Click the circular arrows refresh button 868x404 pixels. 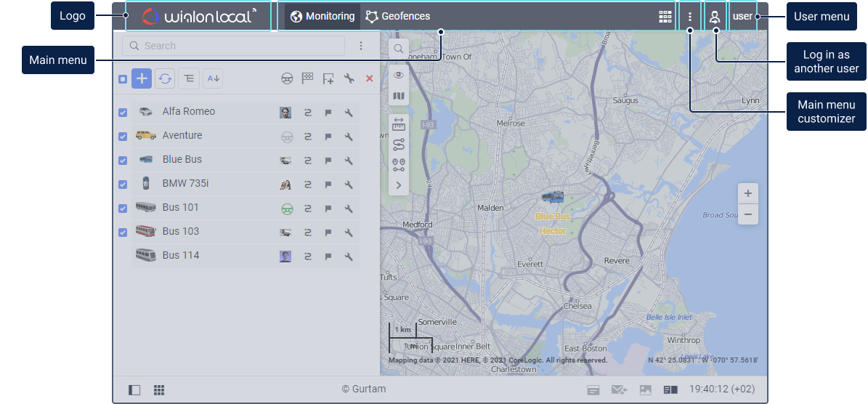tap(165, 78)
